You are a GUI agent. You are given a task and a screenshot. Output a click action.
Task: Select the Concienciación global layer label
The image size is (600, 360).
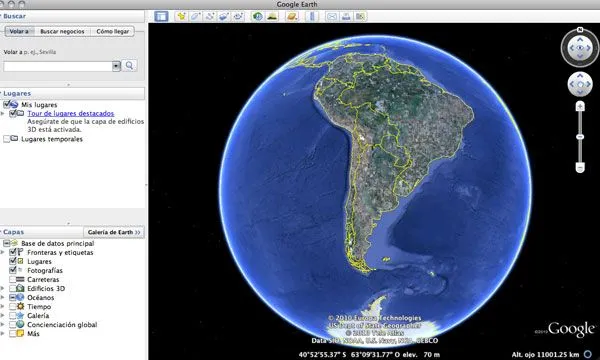tap(62, 325)
